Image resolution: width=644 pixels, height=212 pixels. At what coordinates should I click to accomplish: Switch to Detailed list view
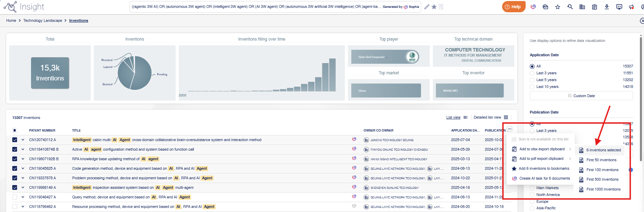click(x=487, y=117)
